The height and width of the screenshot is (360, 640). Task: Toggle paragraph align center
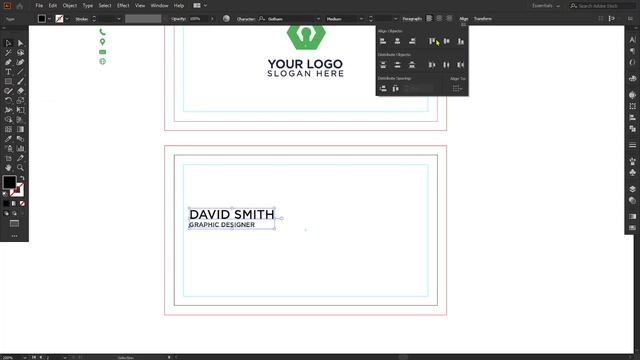coord(439,18)
